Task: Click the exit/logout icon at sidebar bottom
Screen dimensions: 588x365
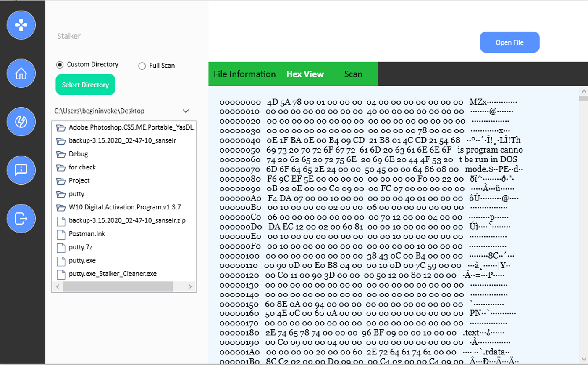Action: pyautogui.click(x=21, y=218)
